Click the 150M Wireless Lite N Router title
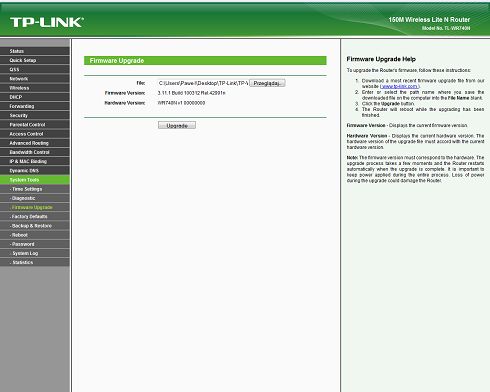Screen dimensions: 490x392 (x=429, y=20)
